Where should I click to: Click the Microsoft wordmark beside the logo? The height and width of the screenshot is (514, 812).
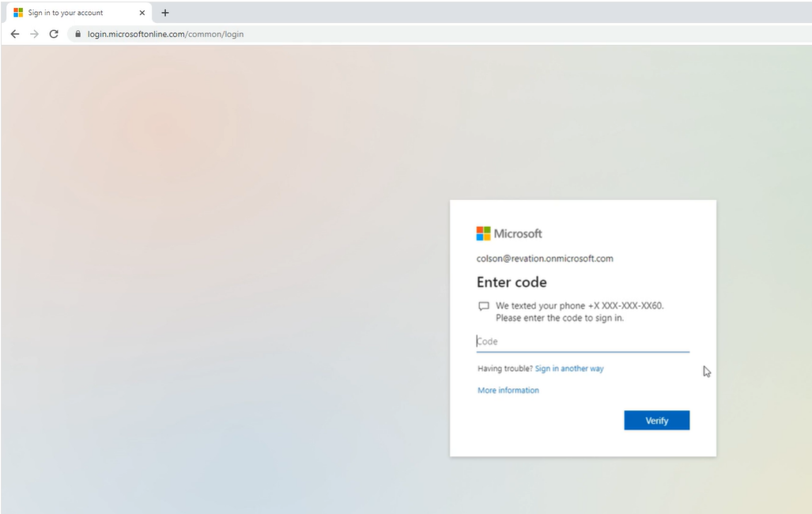(x=518, y=233)
